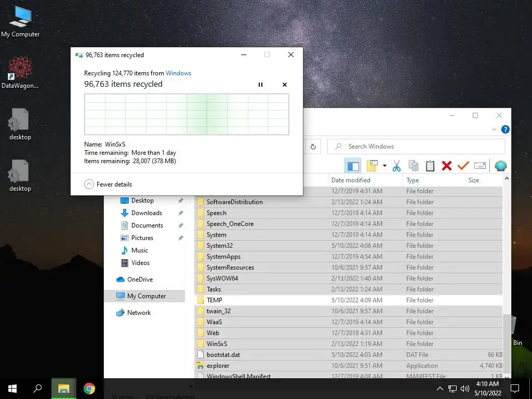
Task: Open Desktop in quick access
Action: pos(142,201)
